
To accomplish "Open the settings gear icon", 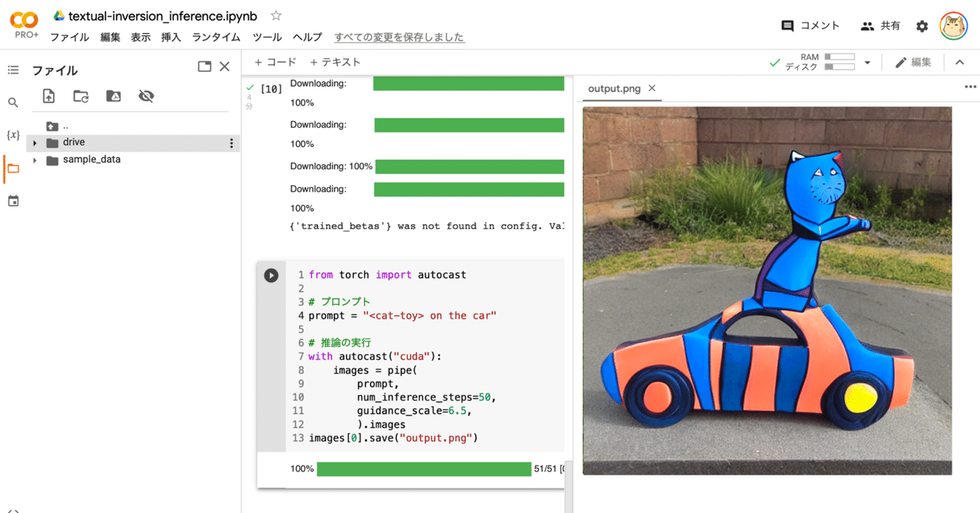I will [x=922, y=25].
